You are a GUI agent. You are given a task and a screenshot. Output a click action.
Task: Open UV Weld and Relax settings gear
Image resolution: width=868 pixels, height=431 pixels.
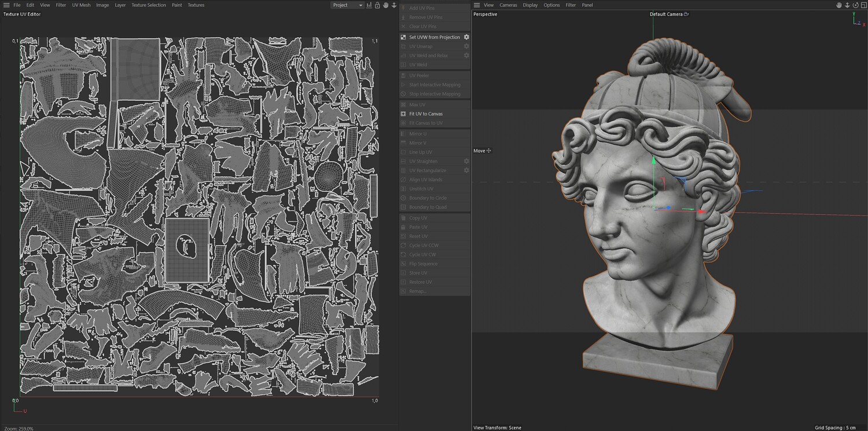pyautogui.click(x=466, y=56)
